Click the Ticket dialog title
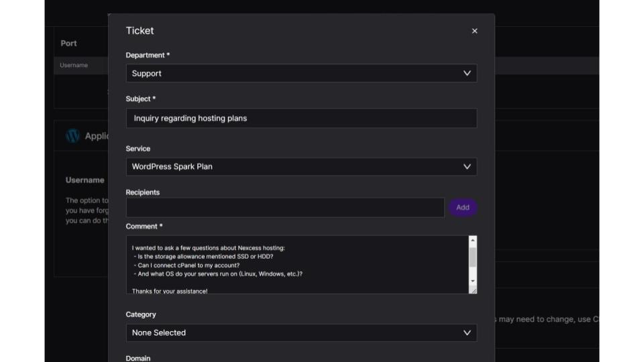Viewport: 644px width, 362px height. click(140, 31)
